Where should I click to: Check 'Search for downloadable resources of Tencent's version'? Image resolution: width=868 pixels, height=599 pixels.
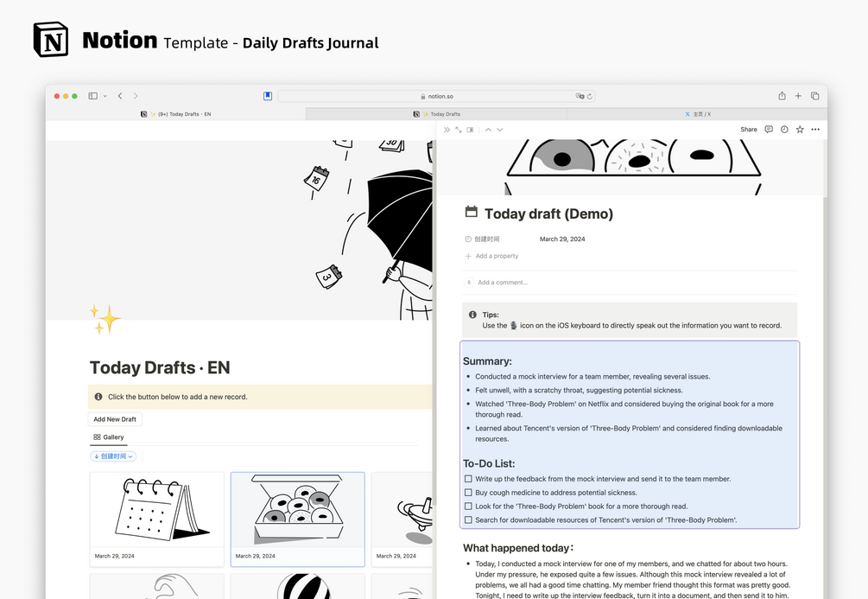pyautogui.click(x=468, y=520)
